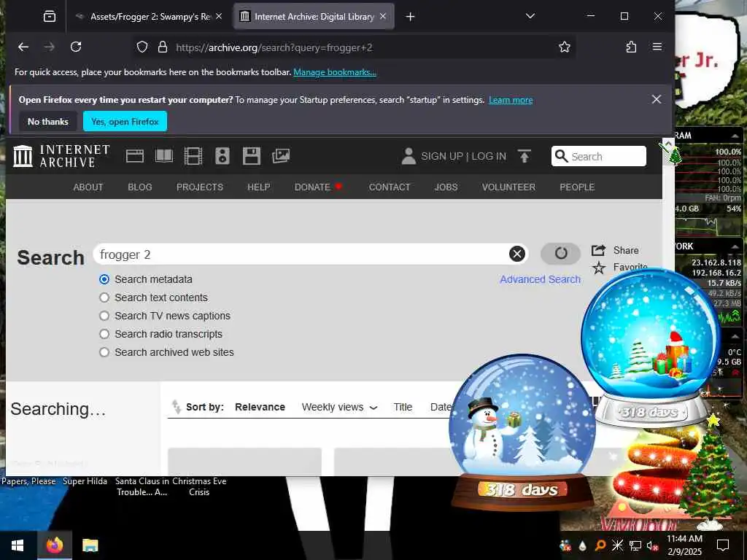Image resolution: width=747 pixels, height=560 pixels.
Task: Open the Manage bookmarks link
Action: pyautogui.click(x=334, y=72)
